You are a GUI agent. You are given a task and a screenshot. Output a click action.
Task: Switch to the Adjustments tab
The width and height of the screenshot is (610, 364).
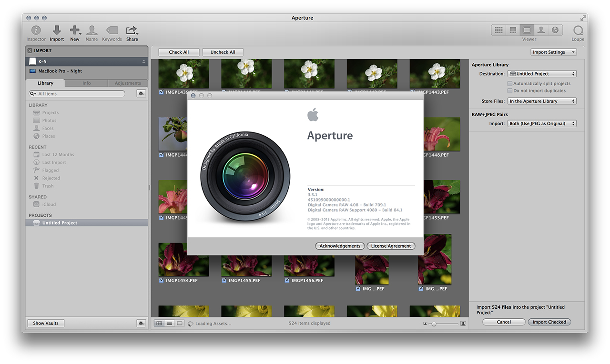pos(128,83)
